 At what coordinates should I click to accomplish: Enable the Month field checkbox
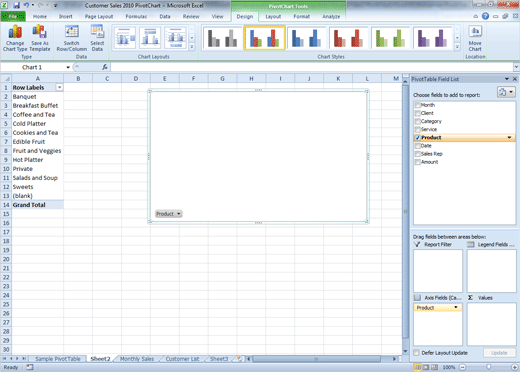click(417, 105)
